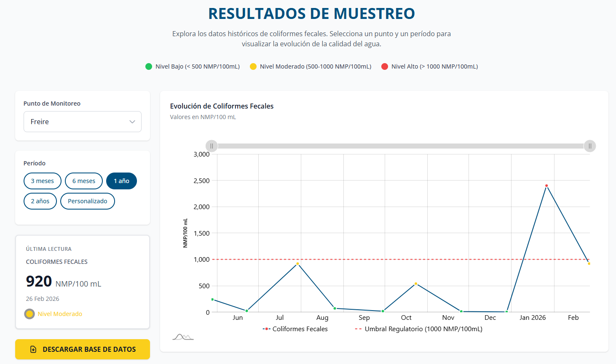
Task: Choose the Personalizado period option
Action: pyautogui.click(x=88, y=201)
